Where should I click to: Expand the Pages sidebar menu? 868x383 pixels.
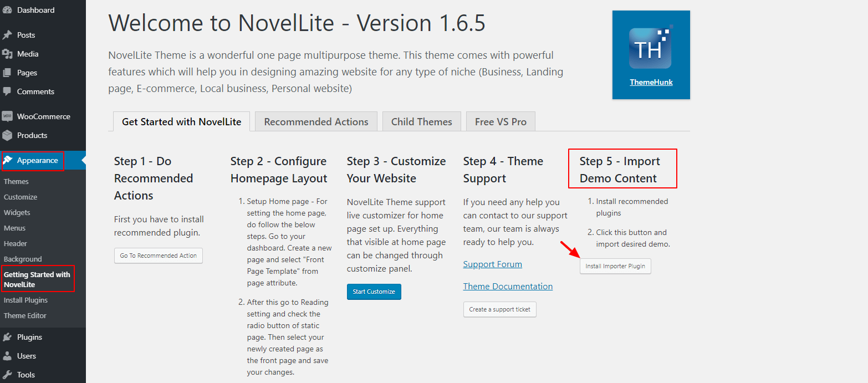(25, 72)
